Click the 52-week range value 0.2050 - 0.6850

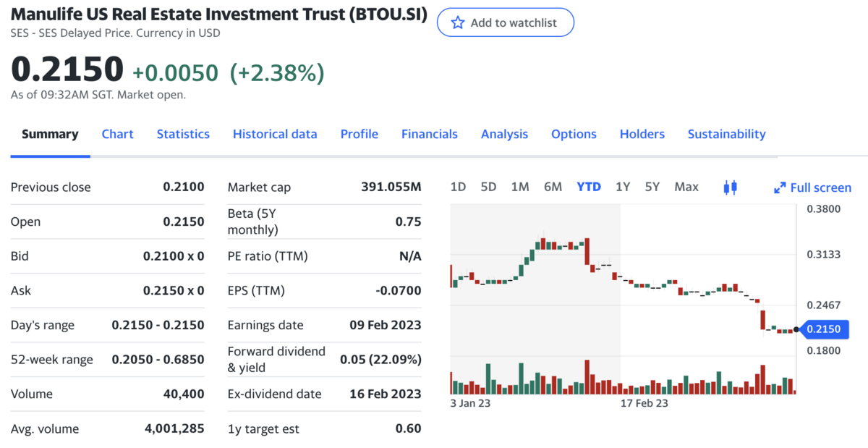coord(158,360)
